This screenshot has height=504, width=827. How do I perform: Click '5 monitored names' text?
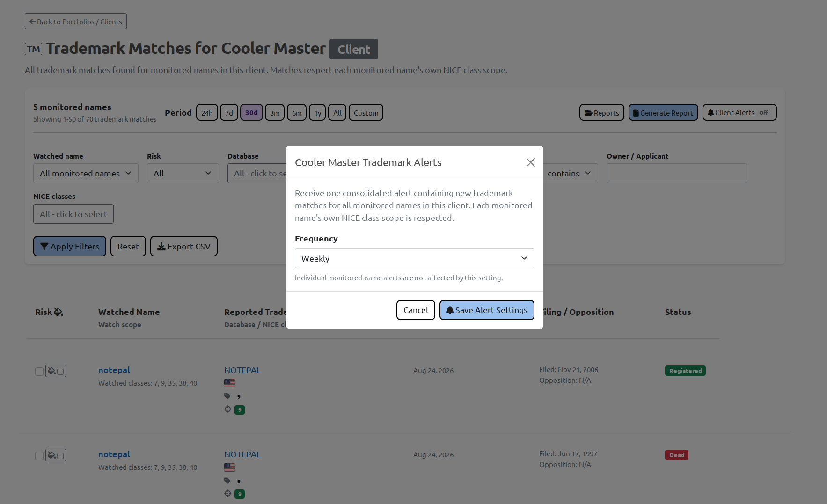(x=72, y=107)
